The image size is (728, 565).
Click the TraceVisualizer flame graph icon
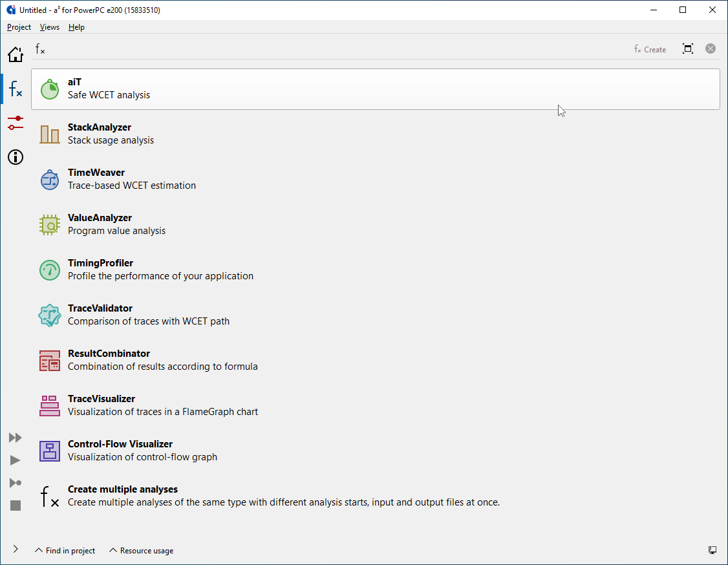50,406
